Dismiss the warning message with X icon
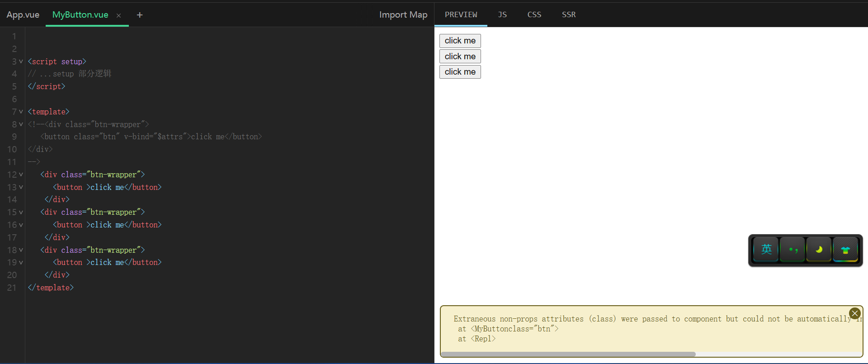Viewport: 868px width, 364px height. click(x=854, y=313)
